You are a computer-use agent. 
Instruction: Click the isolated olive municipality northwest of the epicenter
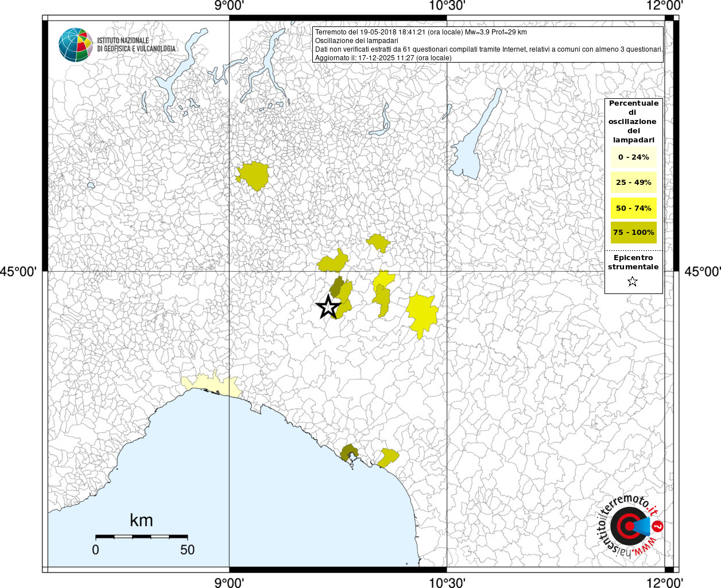(x=253, y=175)
